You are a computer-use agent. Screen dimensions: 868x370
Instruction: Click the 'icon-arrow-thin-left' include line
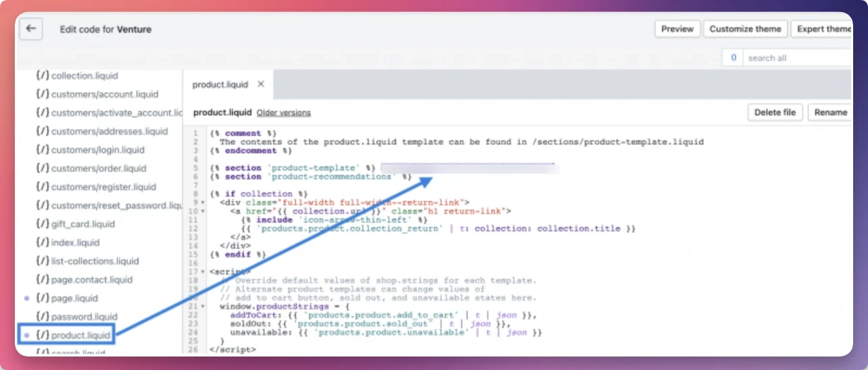click(334, 220)
